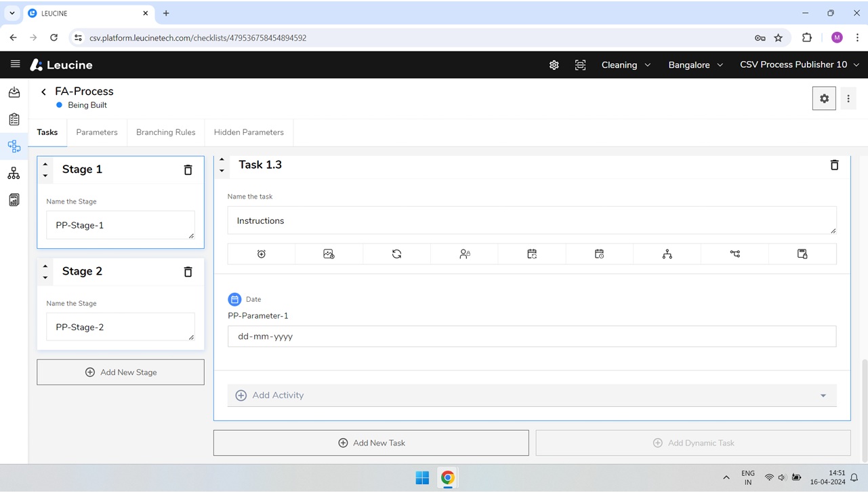
Task: Click the branching nodes task icon
Action: 735,254
